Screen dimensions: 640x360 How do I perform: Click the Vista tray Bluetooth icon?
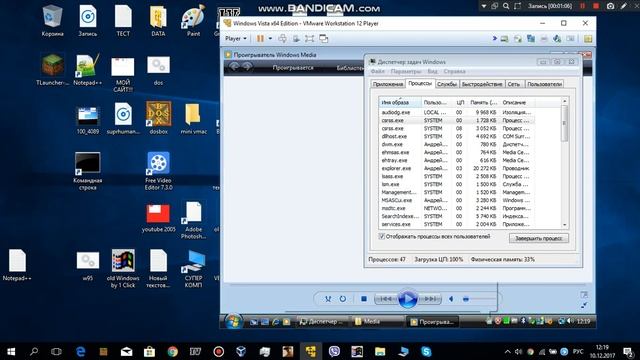[524, 322]
